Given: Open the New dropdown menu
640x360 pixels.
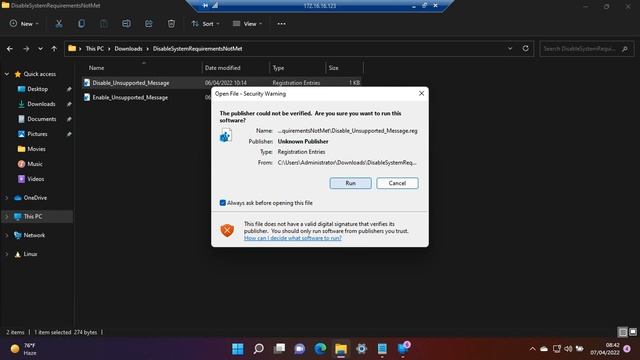Looking at the screenshot, I should click(x=24, y=24).
